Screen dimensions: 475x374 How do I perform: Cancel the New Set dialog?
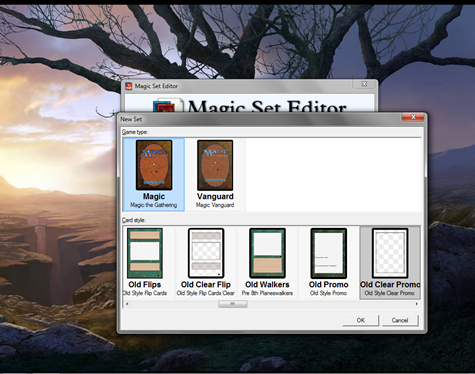pos(400,320)
